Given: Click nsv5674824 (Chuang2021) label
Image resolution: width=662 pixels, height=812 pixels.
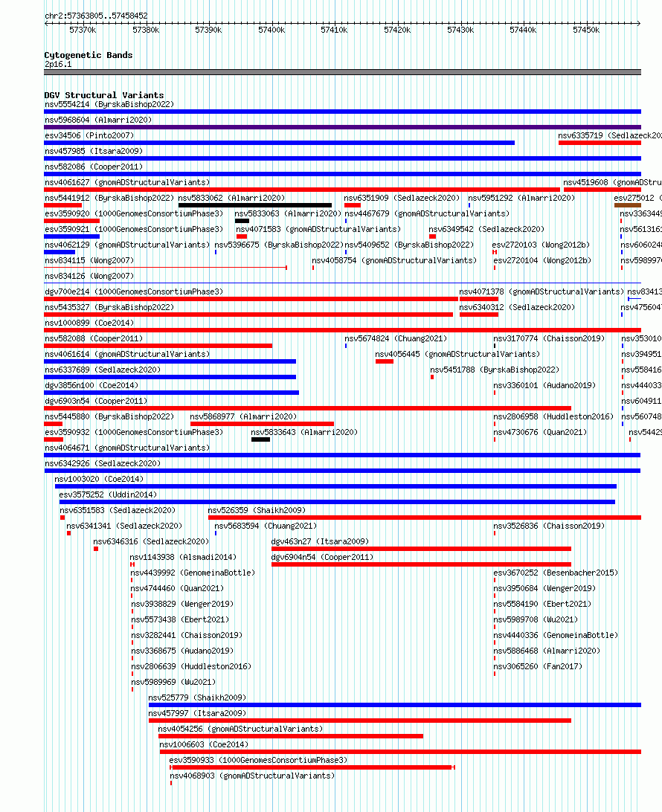Looking at the screenshot, I should pos(396,338).
